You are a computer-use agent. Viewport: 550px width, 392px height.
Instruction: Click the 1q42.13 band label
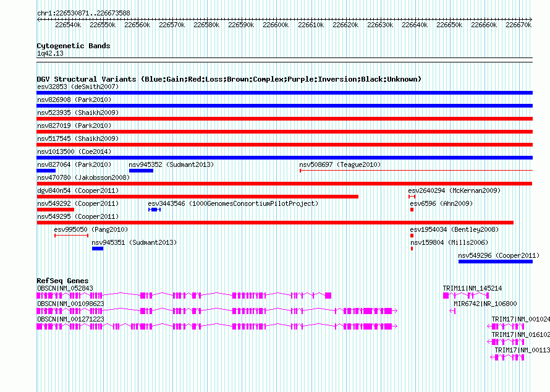50,53
